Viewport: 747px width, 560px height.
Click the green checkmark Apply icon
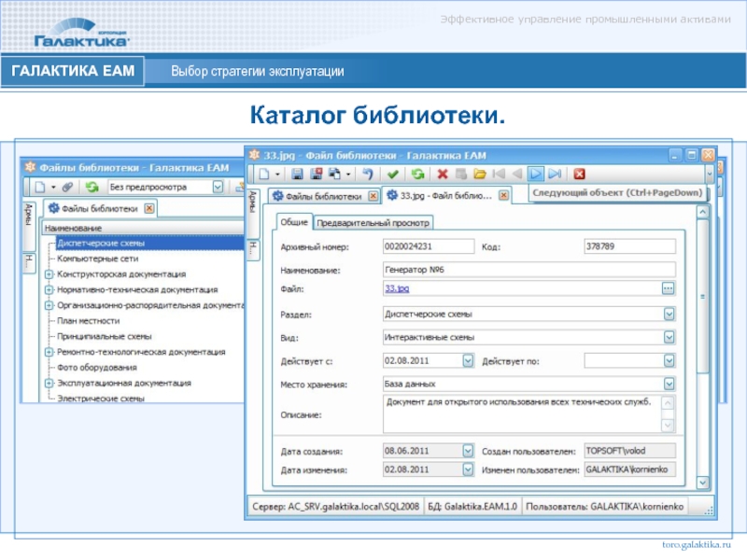click(393, 174)
